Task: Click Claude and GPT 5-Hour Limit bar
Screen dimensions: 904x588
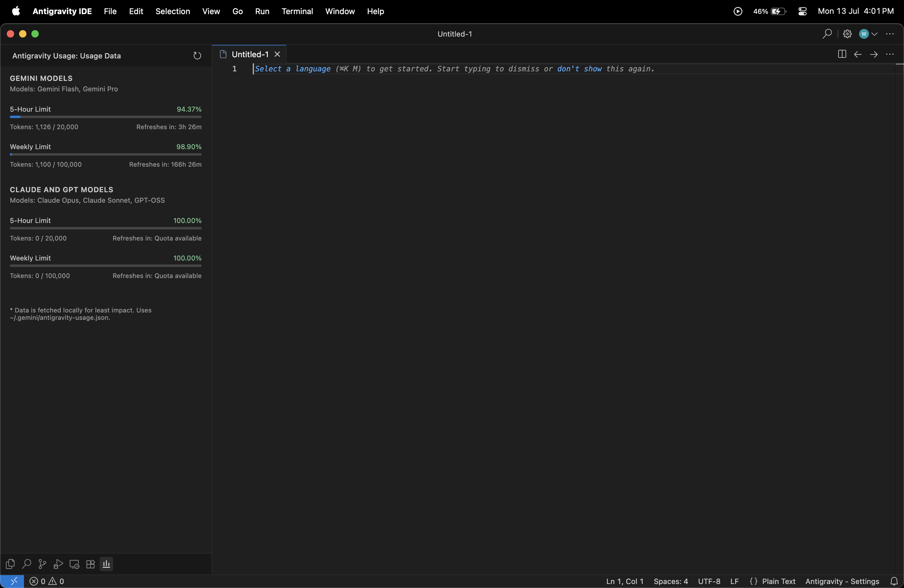Action: click(105, 228)
